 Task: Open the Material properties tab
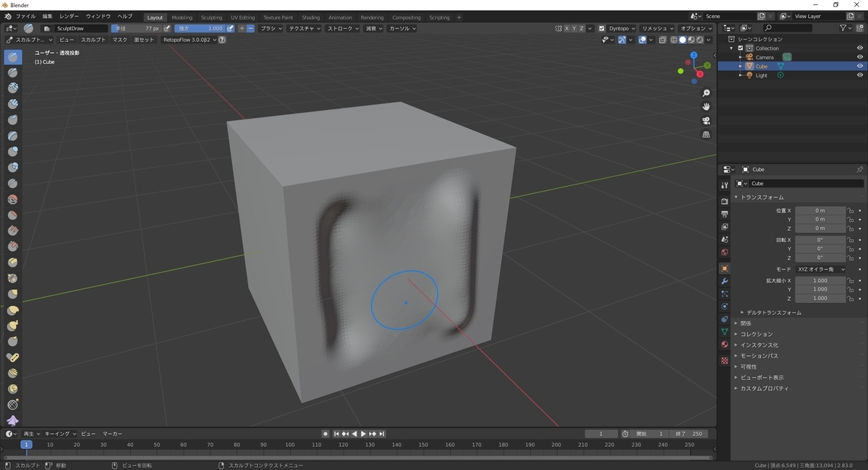(x=725, y=345)
